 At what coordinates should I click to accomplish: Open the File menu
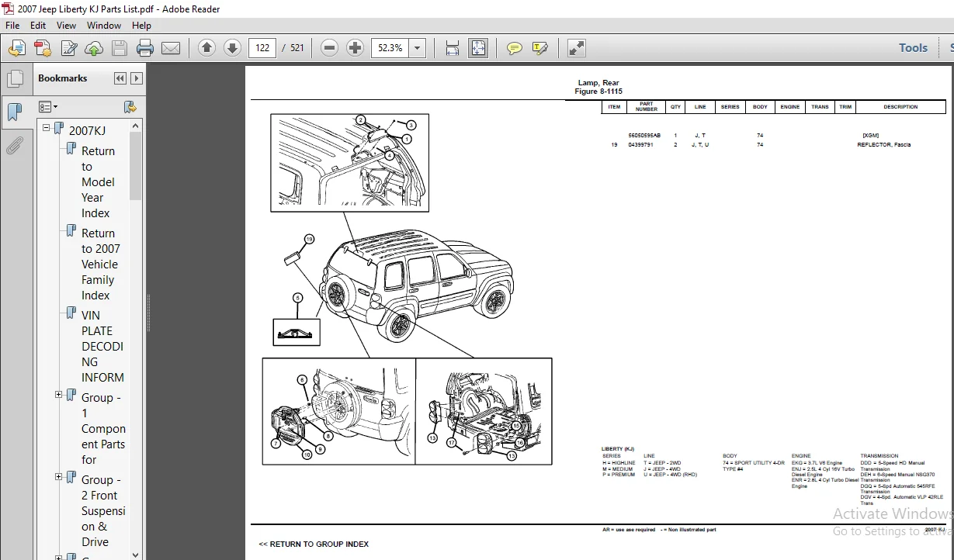(x=13, y=25)
